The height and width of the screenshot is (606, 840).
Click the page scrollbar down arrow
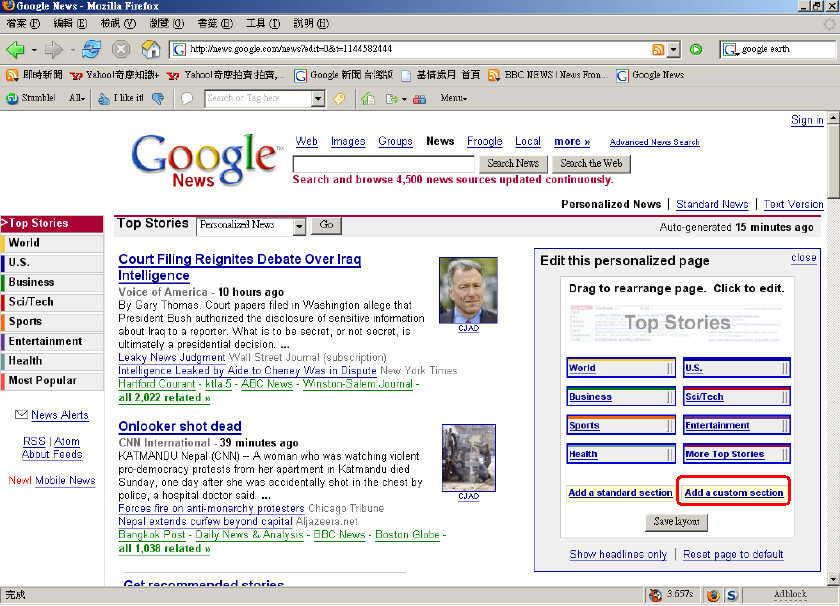click(x=833, y=579)
